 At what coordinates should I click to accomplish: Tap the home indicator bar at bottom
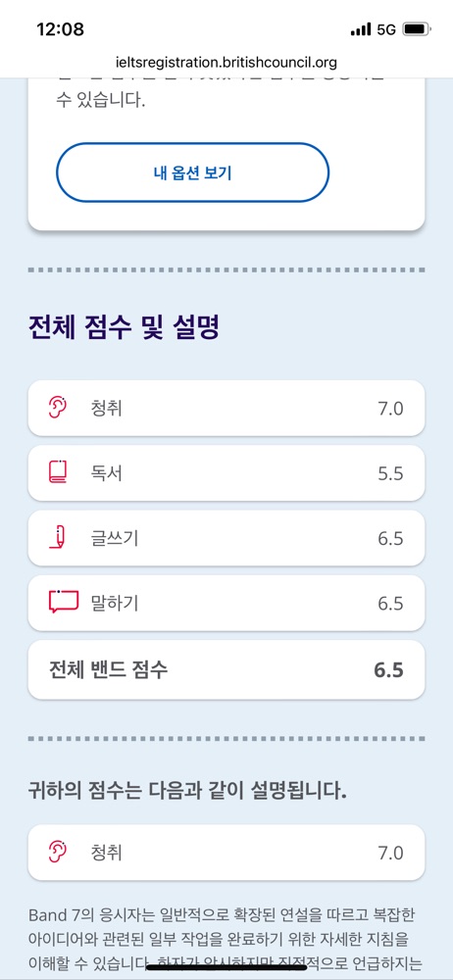[x=226, y=967]
